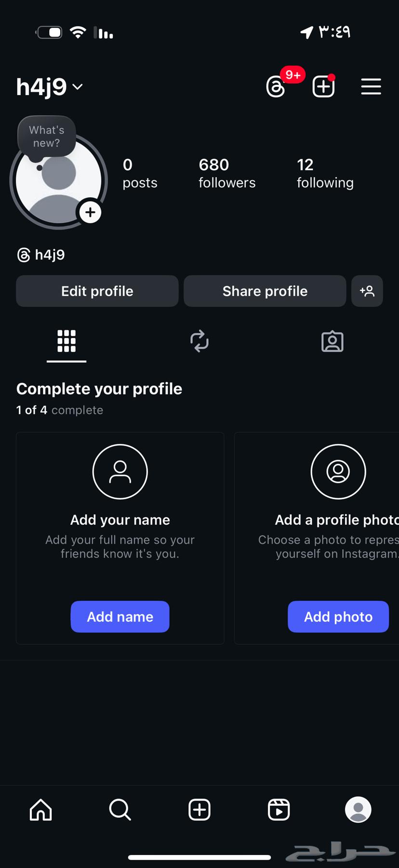Tap the What's new? note bubble
This screenshot has width=399, height=868.
coord(47,136)
